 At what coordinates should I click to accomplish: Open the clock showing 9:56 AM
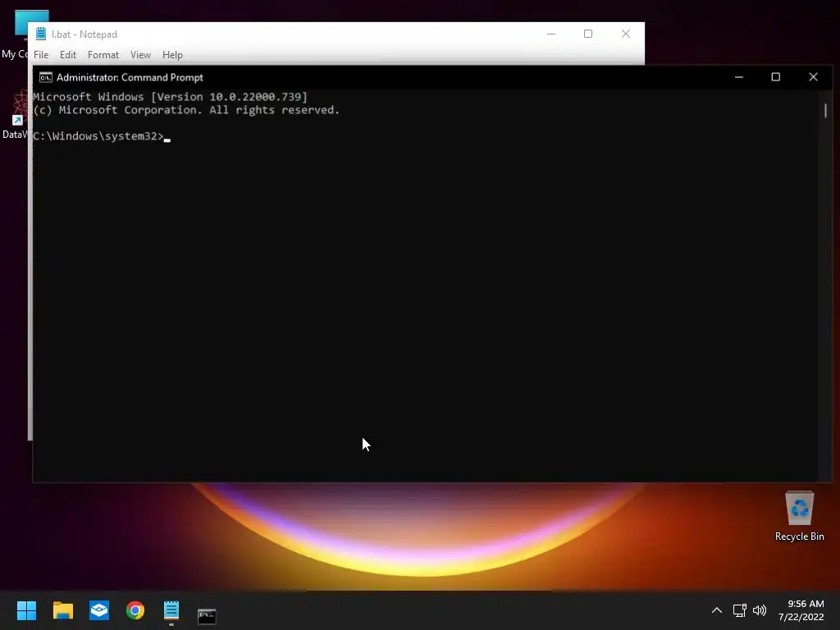[x=801, y=610]
